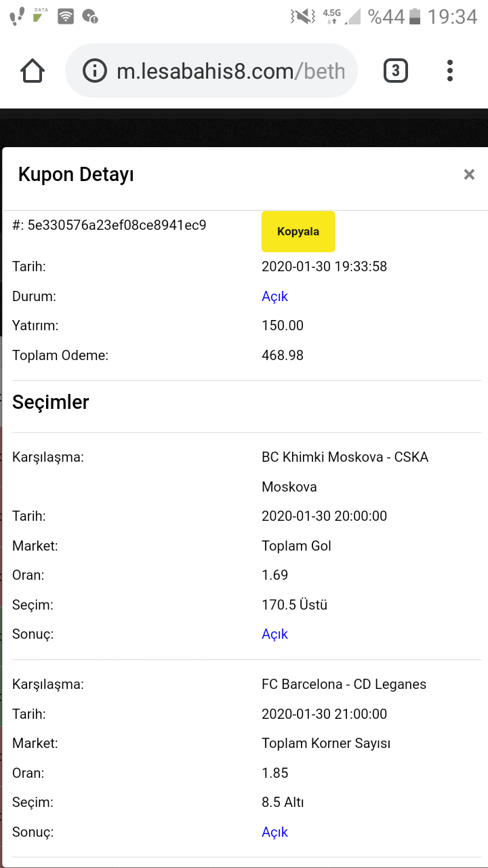Viewport: 488px width, 868px height.
Task: Open the Chrome three-dot menu
Action: [x=450, y=71]
